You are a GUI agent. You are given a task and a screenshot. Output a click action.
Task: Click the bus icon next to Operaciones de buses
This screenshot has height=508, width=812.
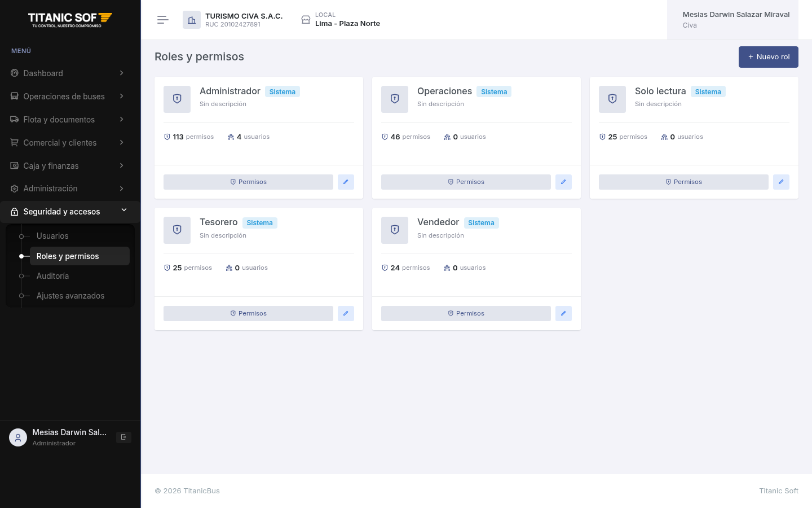(x=15, y=97)
